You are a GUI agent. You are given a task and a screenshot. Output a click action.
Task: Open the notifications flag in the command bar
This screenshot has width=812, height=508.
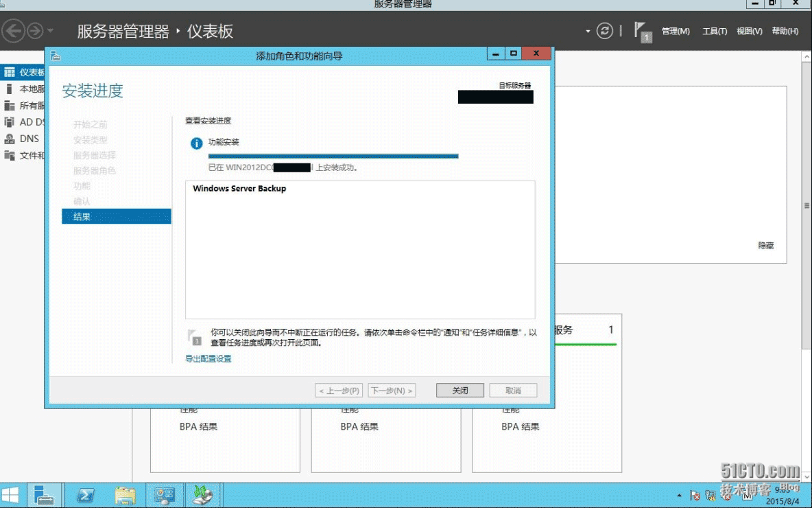(643, 32)
